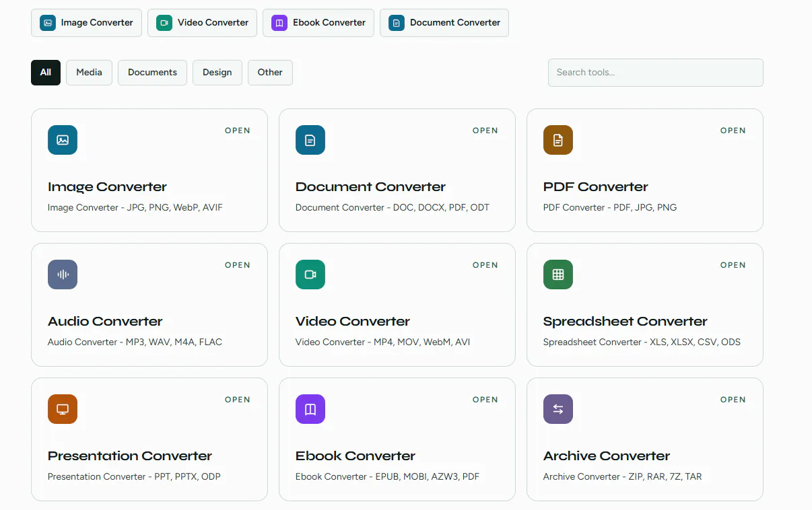
Task: Click the Spreadsheet Converter card title
Action: click(625, 322)
